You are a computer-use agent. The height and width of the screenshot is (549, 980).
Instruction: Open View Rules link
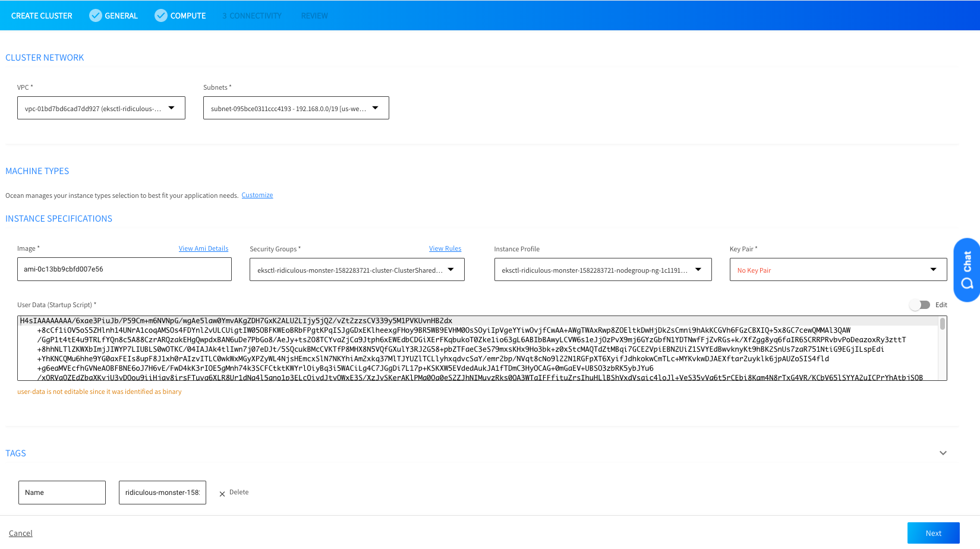[x=445, y=248]
